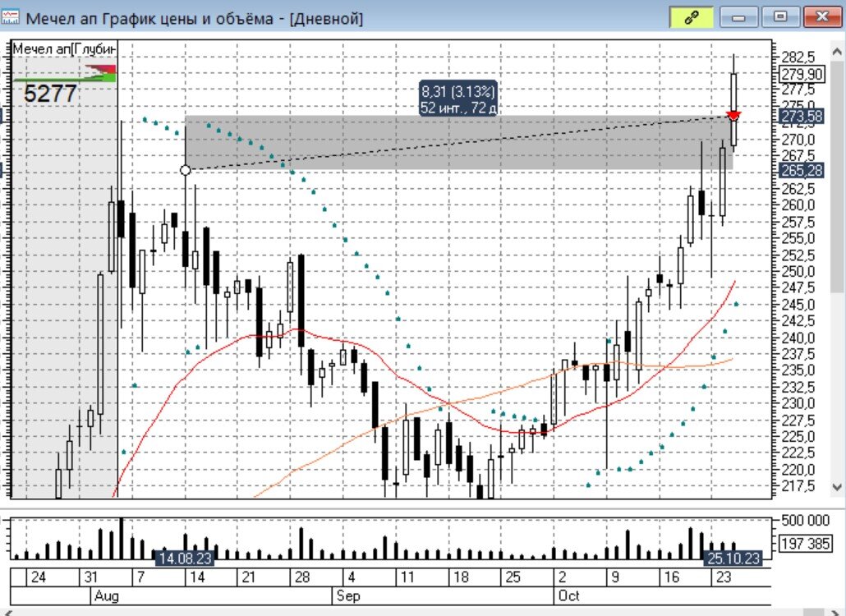846x616 pixels.
Task: Click the scroll down arrow of the price scale
Action: coord(837,487)
